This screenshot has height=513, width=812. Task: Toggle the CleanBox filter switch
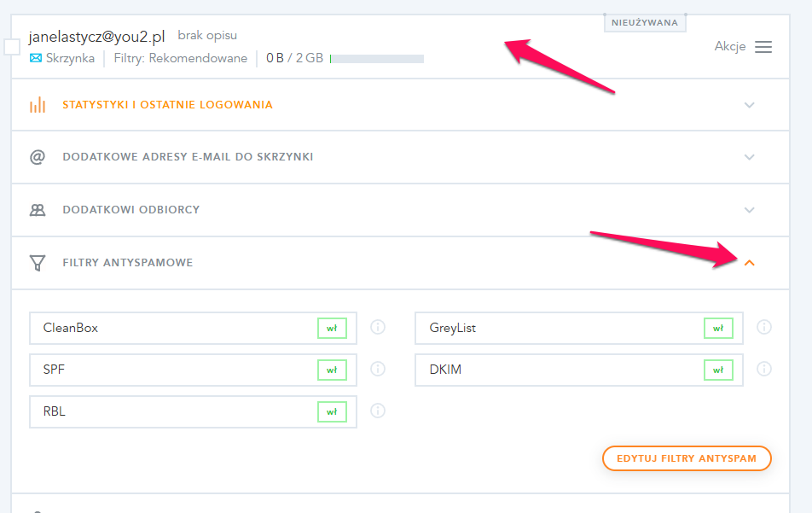point(332,328)
